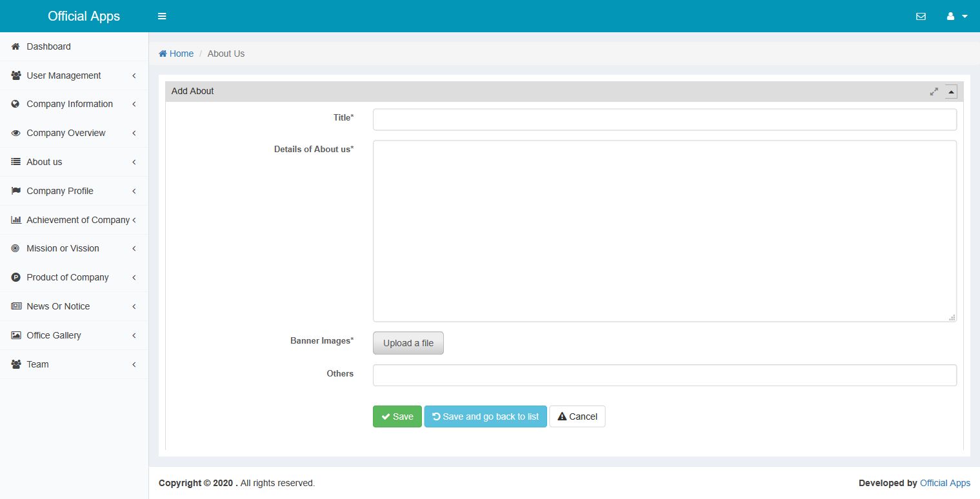Click the News Or Notice newspaper icon
The height and width of the screenshot is (499, 980).
(x=16, y=306)
